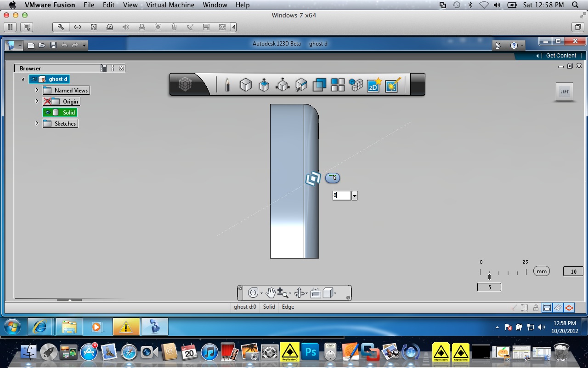The width and height of the screenshot is (588, 368).
Task: Select the box with cut corner tool
Action: [301, 85]
